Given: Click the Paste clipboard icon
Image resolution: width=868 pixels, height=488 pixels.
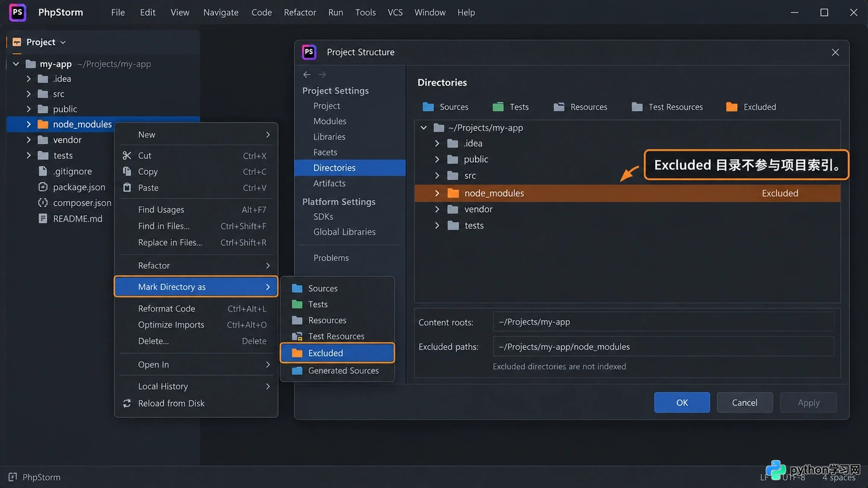Looking at the screenshot, I should (127, 187).
